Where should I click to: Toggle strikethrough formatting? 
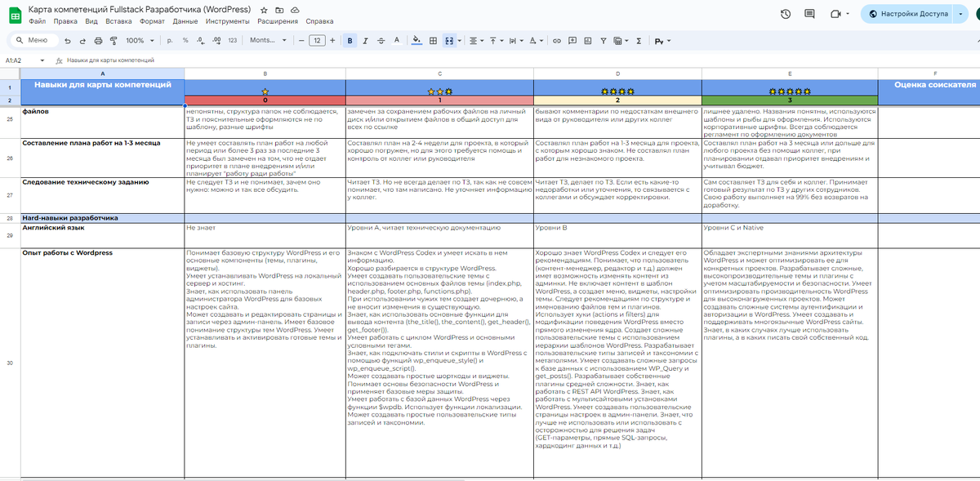381,40
